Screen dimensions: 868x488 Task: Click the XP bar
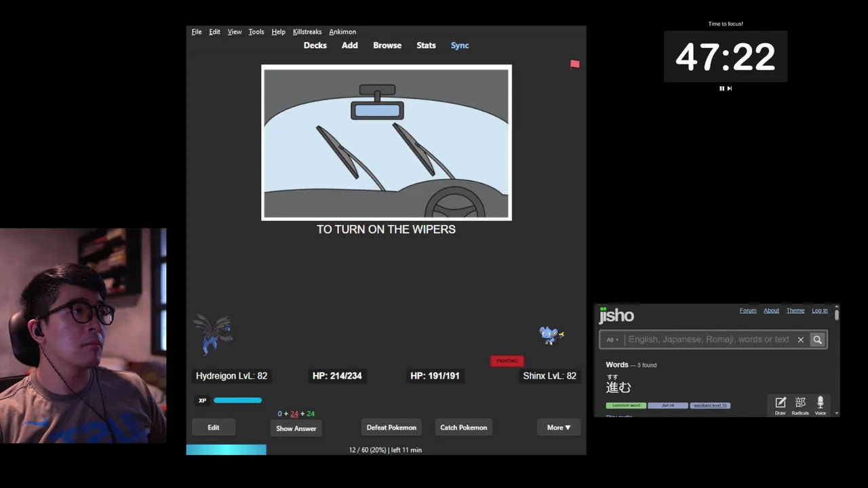point(237,401)
